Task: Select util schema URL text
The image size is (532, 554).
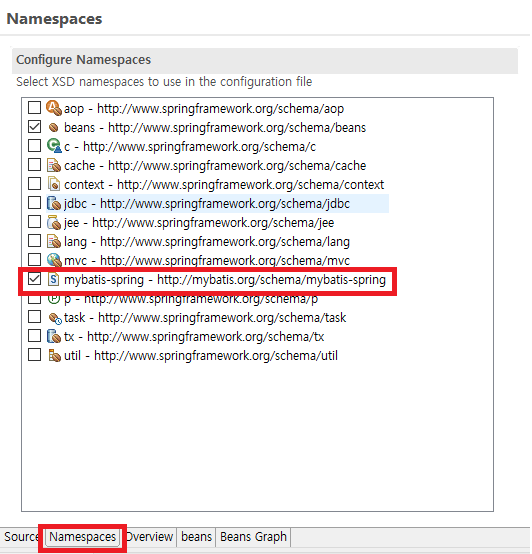Action: tap(216, 356)
